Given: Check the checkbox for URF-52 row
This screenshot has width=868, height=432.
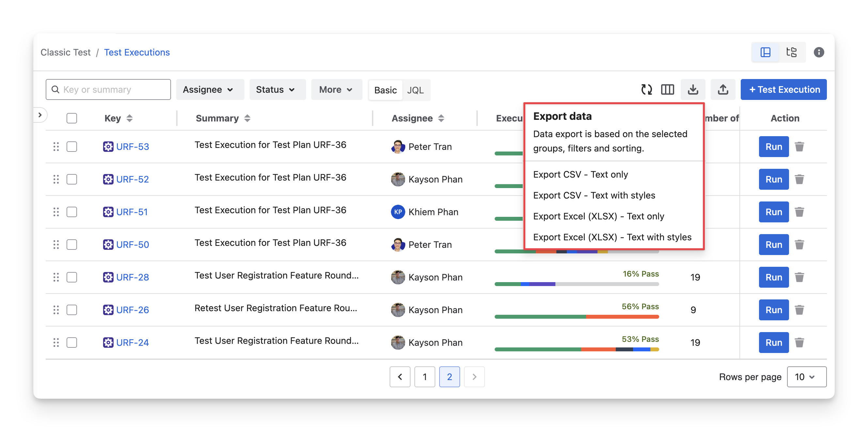Looking at the screenshot, I should [x=72, y=179].
